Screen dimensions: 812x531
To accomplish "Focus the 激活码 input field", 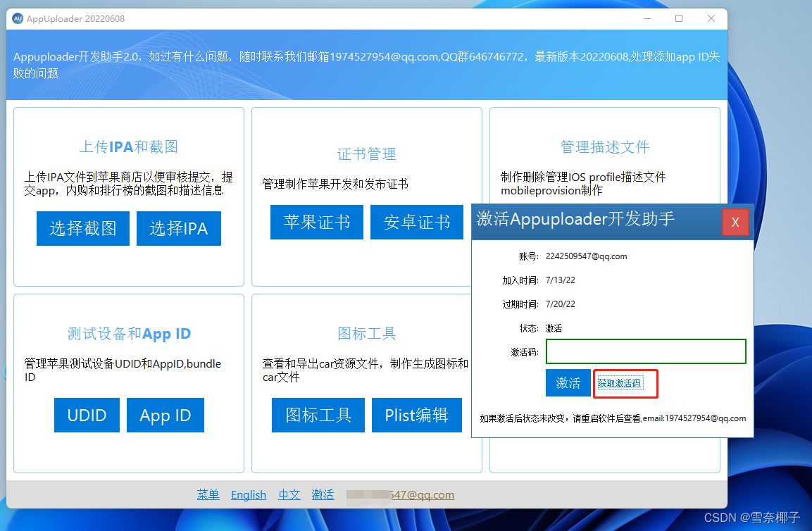I will pyautogui.click(x=646, y=351).
